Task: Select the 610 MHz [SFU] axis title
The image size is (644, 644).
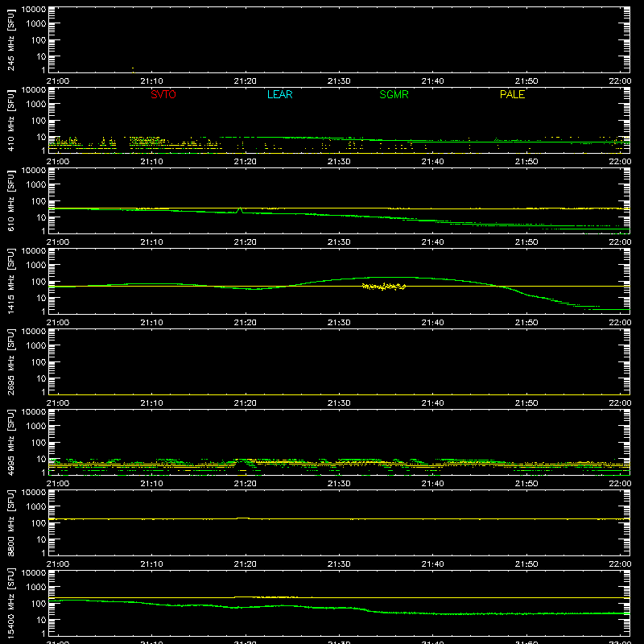Action: click(10, 201)
